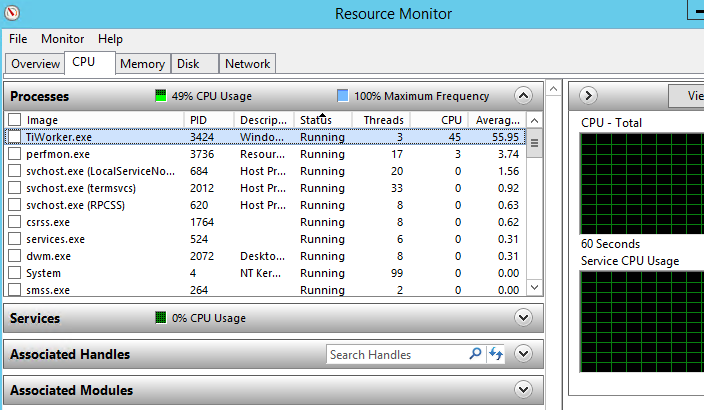Image resolution: width=704 pixels, height=410 pixels.
Task: Check the svchost.exe (termsvcs) checkbox
Action: click(14, 188)
